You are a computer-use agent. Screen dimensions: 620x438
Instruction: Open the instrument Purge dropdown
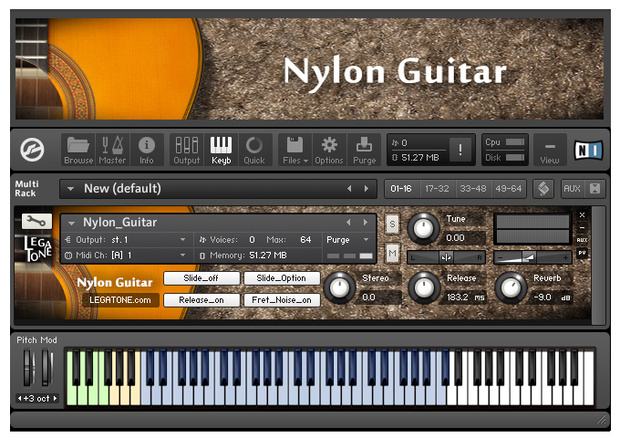point(348,240)
